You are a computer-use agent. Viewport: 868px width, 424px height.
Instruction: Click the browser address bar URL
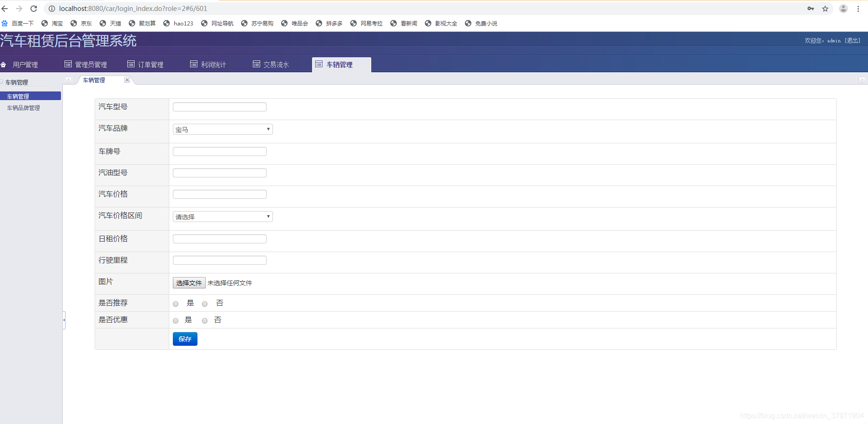(x=133, y=9)
